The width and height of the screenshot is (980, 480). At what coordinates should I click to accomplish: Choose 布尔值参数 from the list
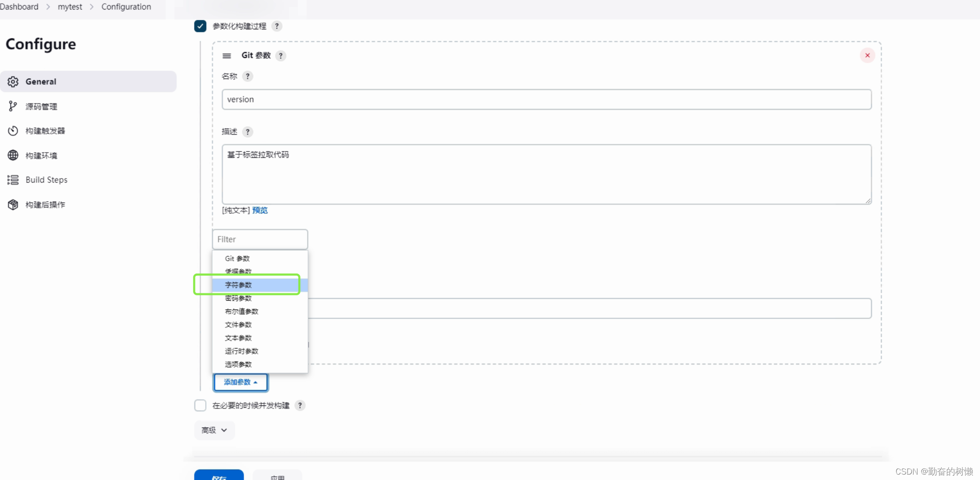(260, 311)
